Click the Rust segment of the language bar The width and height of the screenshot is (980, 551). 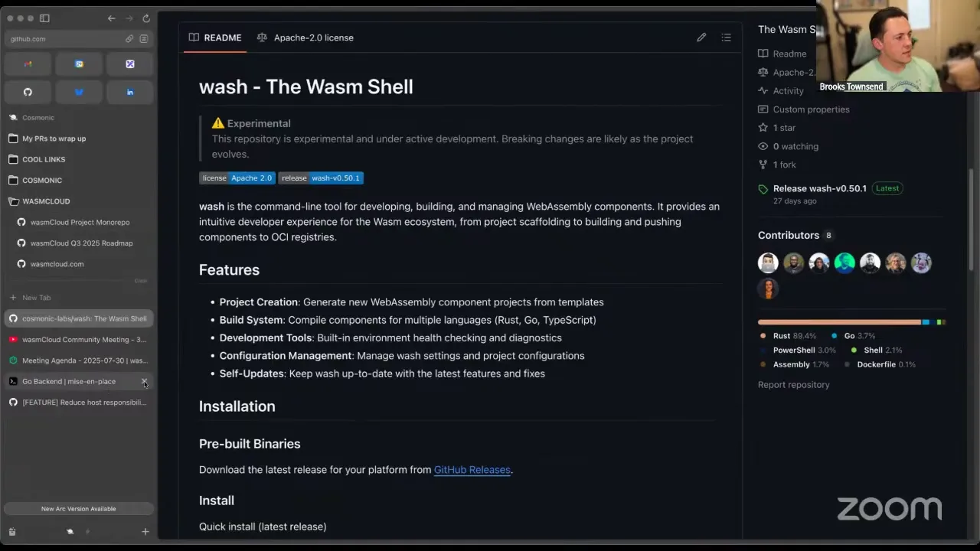[839, 322]
